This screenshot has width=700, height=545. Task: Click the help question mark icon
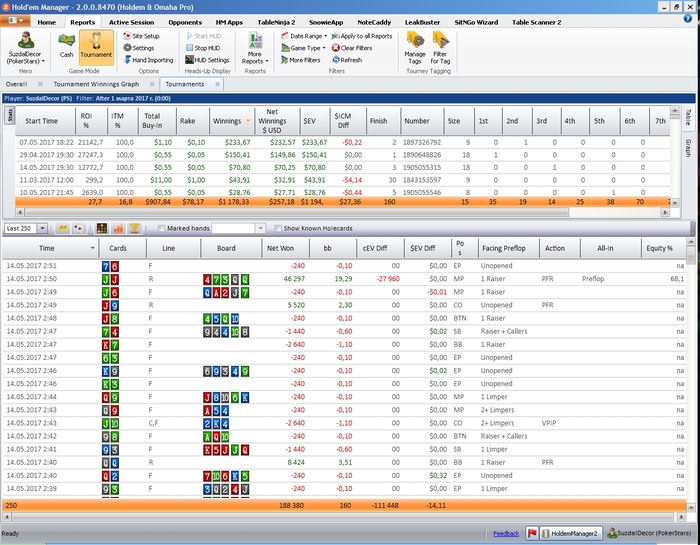click(x=688, y=19)
